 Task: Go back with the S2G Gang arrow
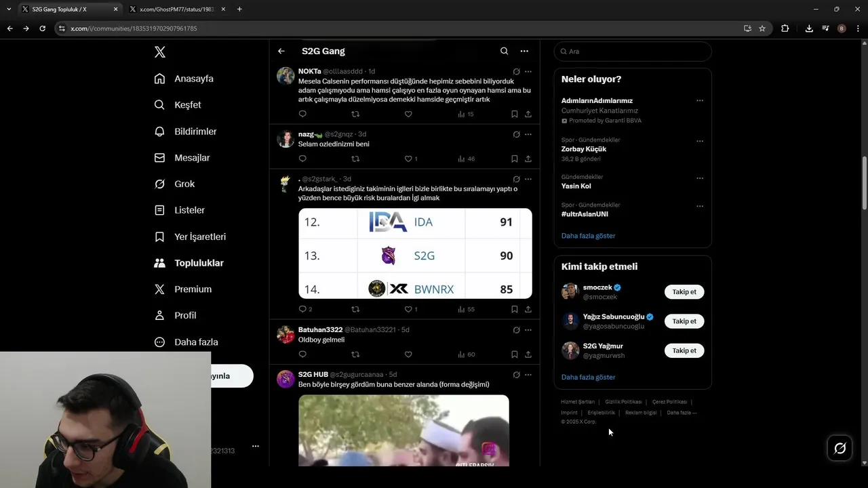click(281, 51)
